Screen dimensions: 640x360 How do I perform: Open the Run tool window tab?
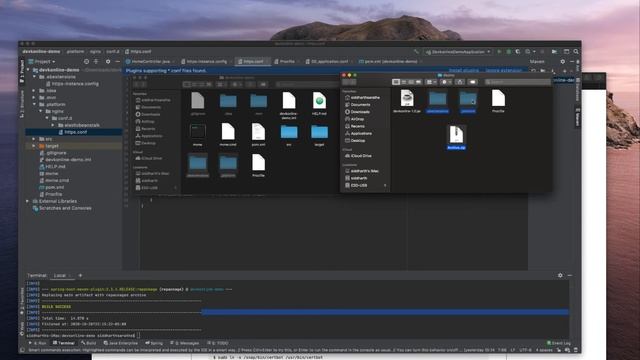38,343
